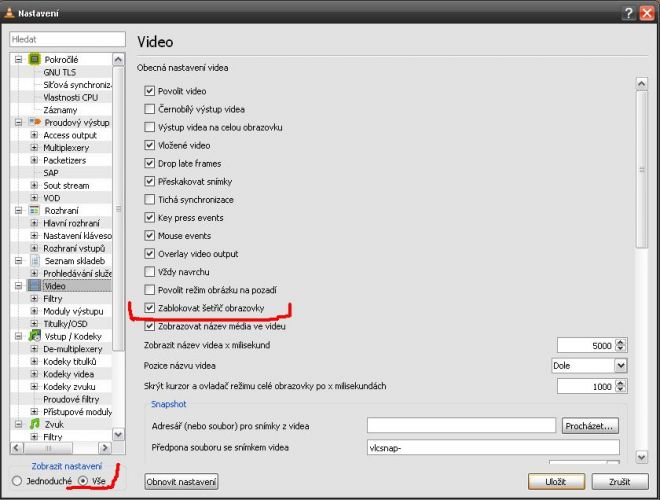The height and width of the screenshot is (500, 660).
Task: Enable Vždy navrchu checkbox
Action: [x=149, y=272]
